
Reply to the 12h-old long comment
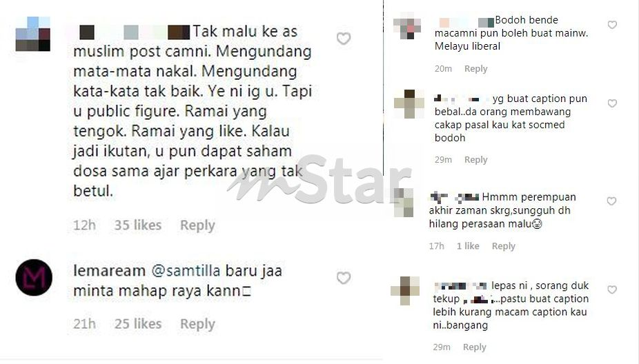(x=197, y=225)
